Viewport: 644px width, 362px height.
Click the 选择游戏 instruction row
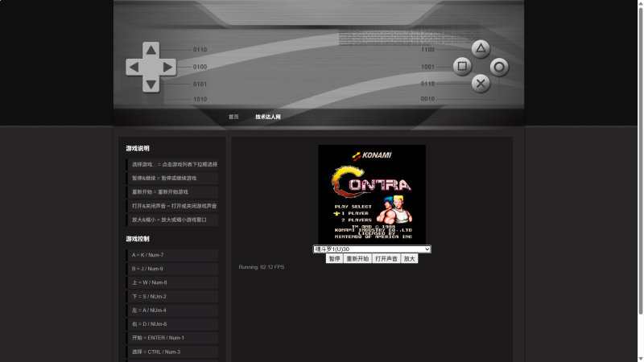coord(172,164)
